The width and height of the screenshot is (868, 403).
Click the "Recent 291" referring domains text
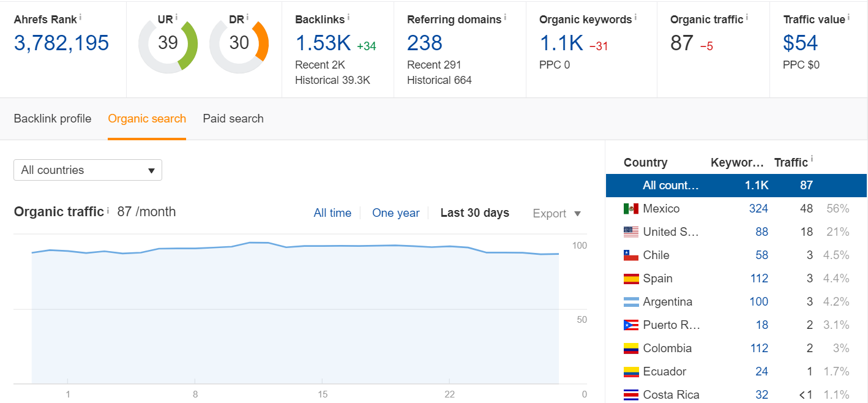click(x=434, y=65)
